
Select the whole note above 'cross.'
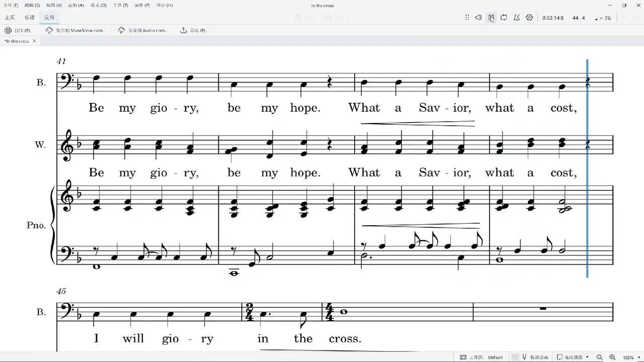(x=343, y=312)
